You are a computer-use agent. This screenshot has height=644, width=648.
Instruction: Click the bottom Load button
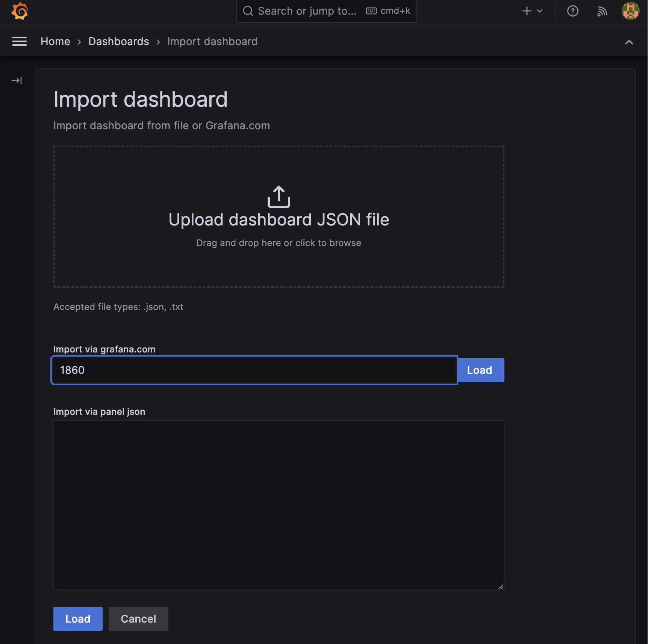coord(78,619)
